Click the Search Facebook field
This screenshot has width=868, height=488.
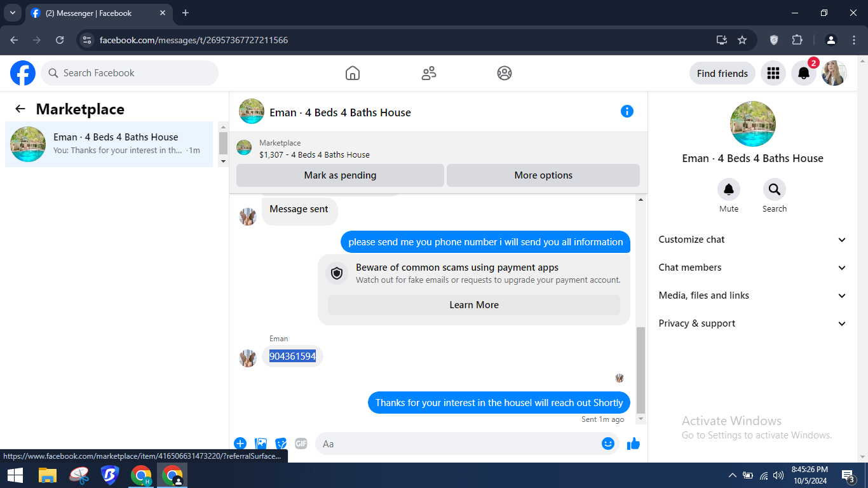pos(130,73)
